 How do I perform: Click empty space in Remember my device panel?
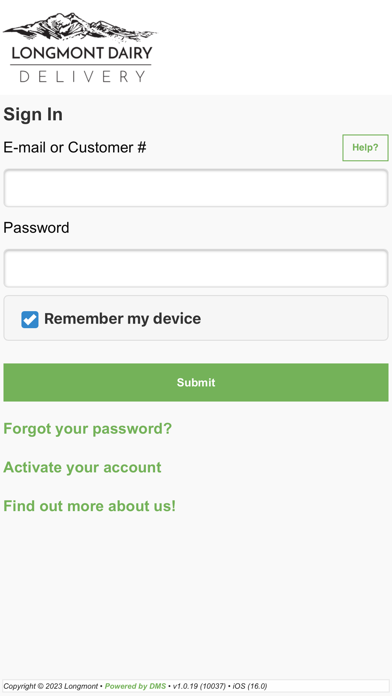(x=293, y=318)
